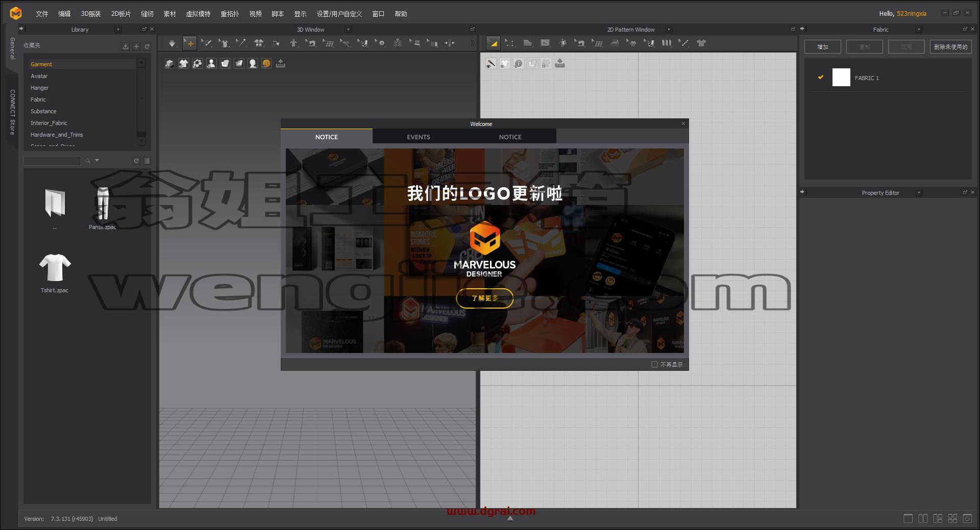Toggle show avatar in 3D window

[211, 63]
